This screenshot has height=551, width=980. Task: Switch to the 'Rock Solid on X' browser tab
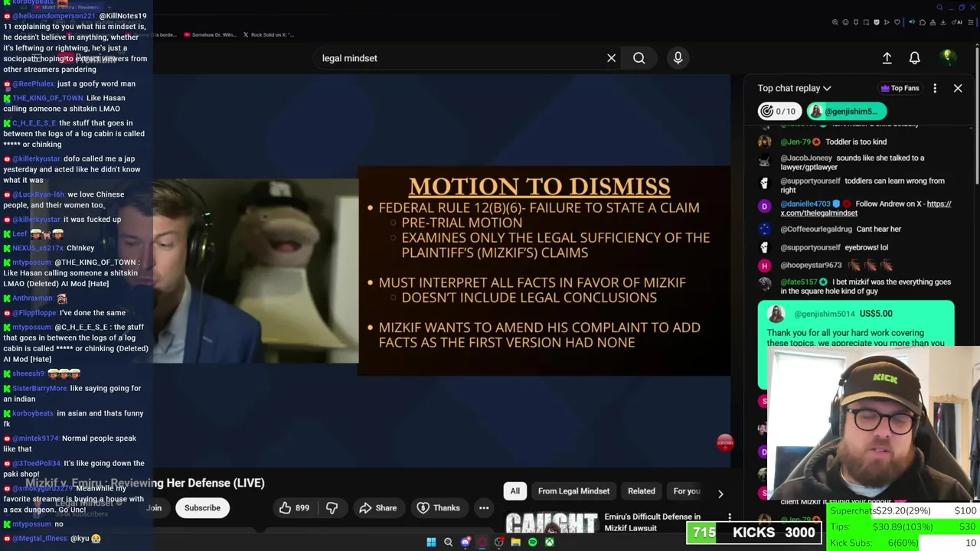click(x=268, y=34)
